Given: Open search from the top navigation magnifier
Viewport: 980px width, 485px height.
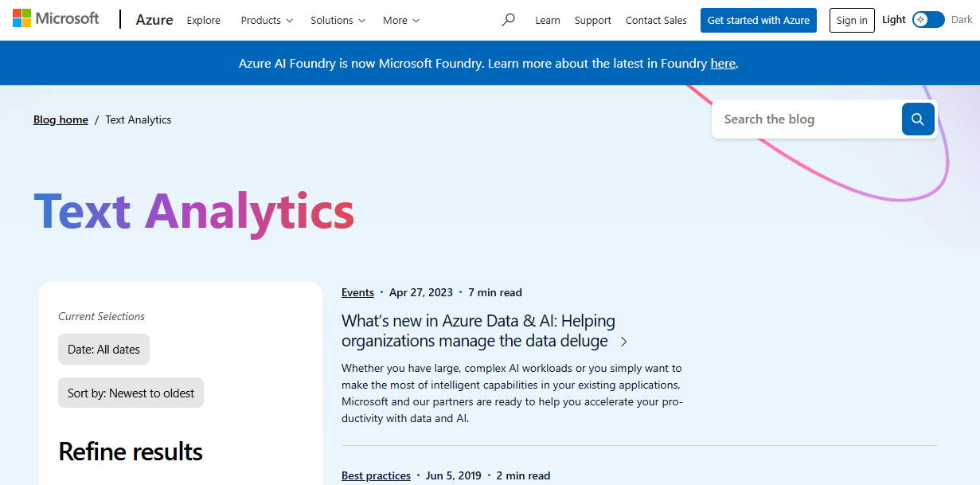Looking at the screenshot, I should pos(508,20).
